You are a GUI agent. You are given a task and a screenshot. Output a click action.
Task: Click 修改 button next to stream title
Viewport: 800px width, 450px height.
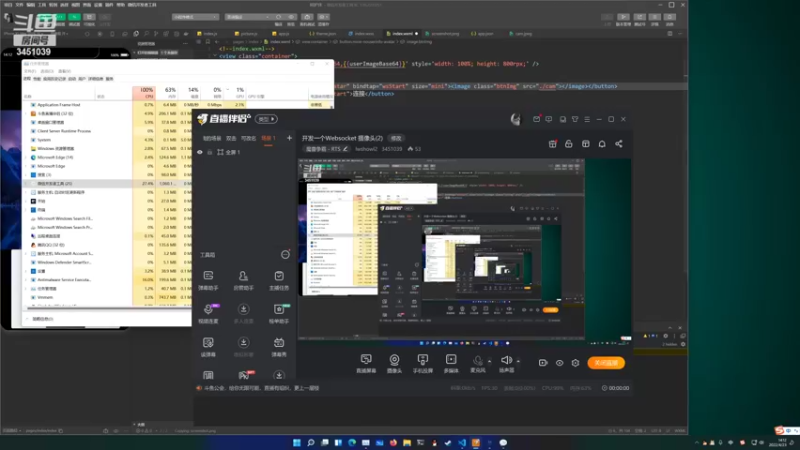click(x=396, y=138)
